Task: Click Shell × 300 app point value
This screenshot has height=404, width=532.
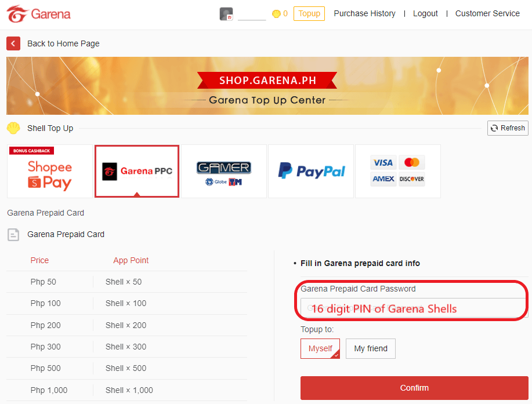Action: 126,347
